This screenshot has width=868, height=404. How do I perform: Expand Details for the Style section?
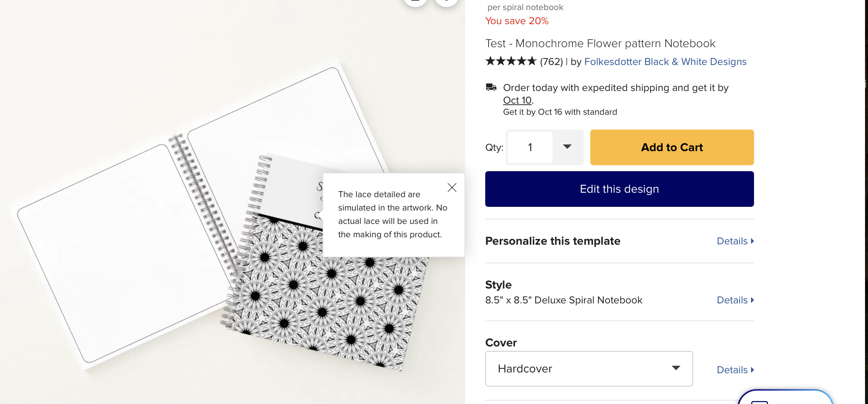(735, 300)
